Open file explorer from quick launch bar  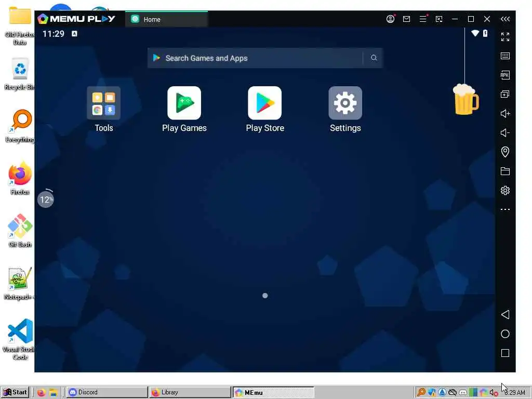click(54, 393)
